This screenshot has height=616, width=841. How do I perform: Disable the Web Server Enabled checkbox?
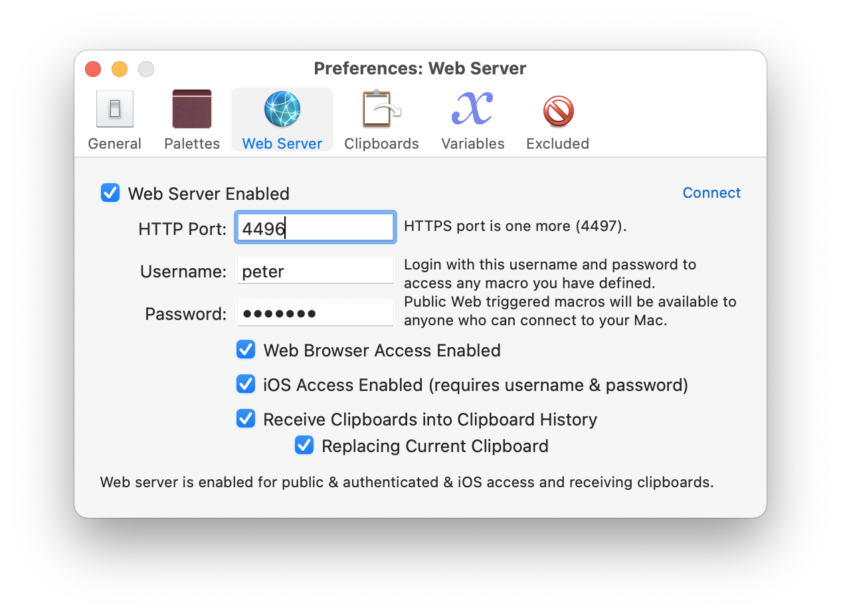tap(110, 193)
